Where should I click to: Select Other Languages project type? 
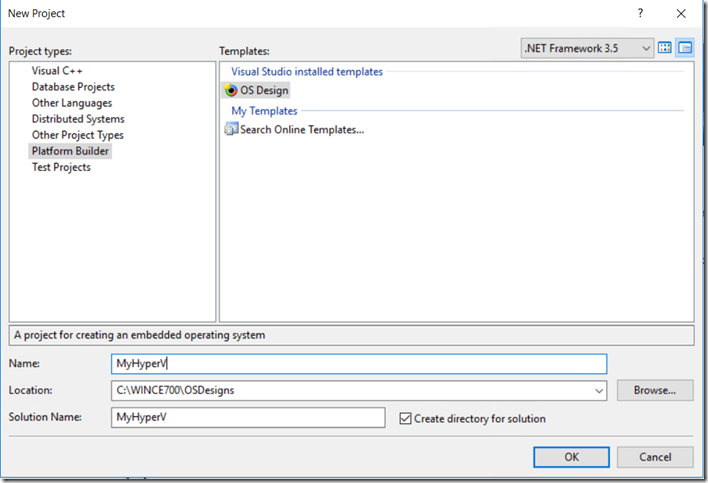(72, 103)
